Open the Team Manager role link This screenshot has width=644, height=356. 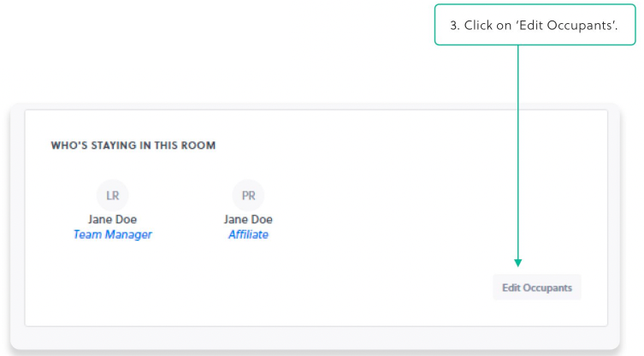coord(113,234)
